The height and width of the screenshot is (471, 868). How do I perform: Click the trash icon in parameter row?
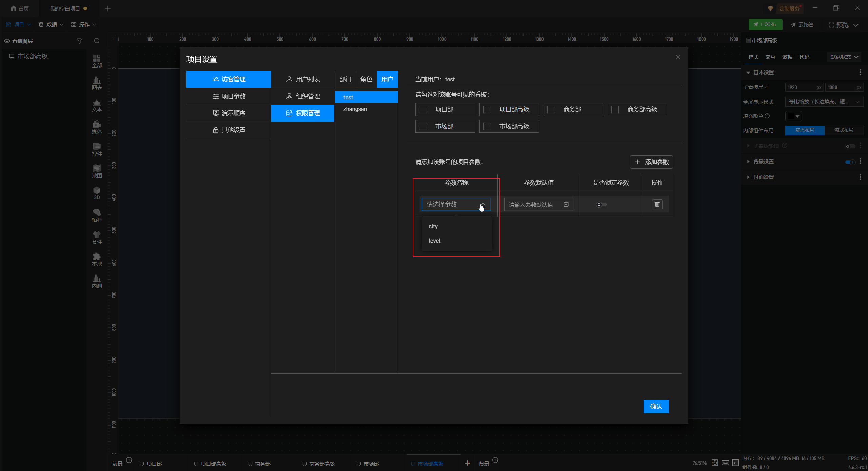pyautogui.click(x=657, y=204)
